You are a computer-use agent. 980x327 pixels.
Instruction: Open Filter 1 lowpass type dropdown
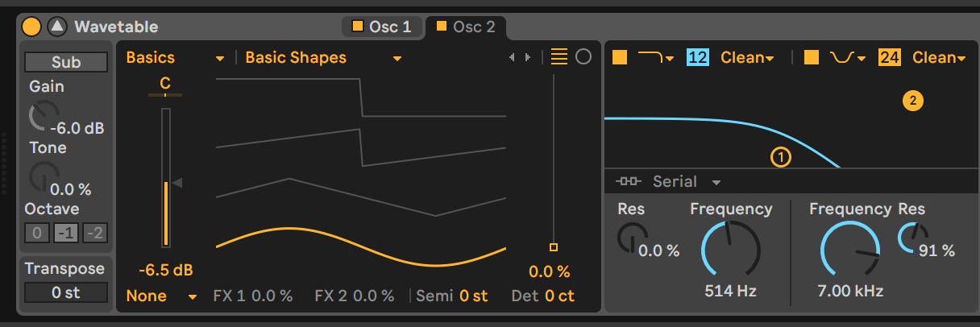656,58
